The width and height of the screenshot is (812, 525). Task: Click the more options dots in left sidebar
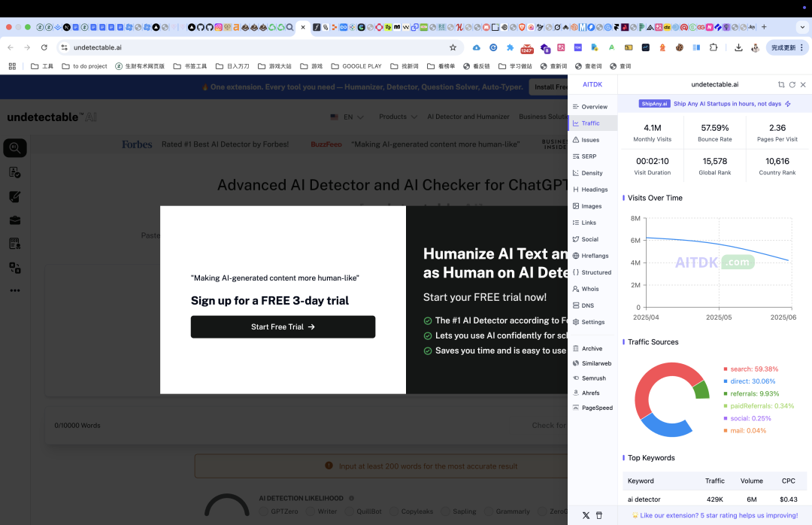click(x=15, y=291)
